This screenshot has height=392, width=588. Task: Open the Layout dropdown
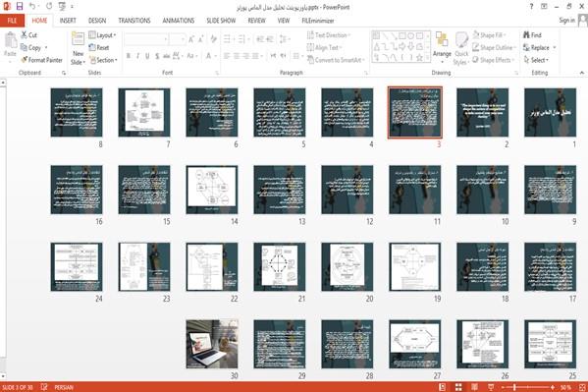pos(102,35)
